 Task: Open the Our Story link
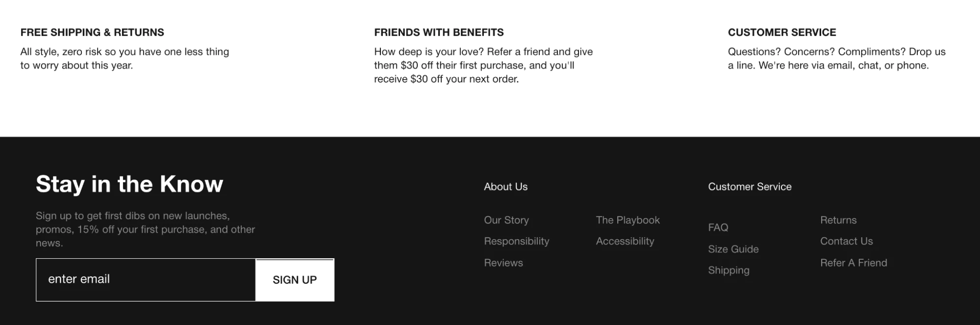click(x=506, y=220)
